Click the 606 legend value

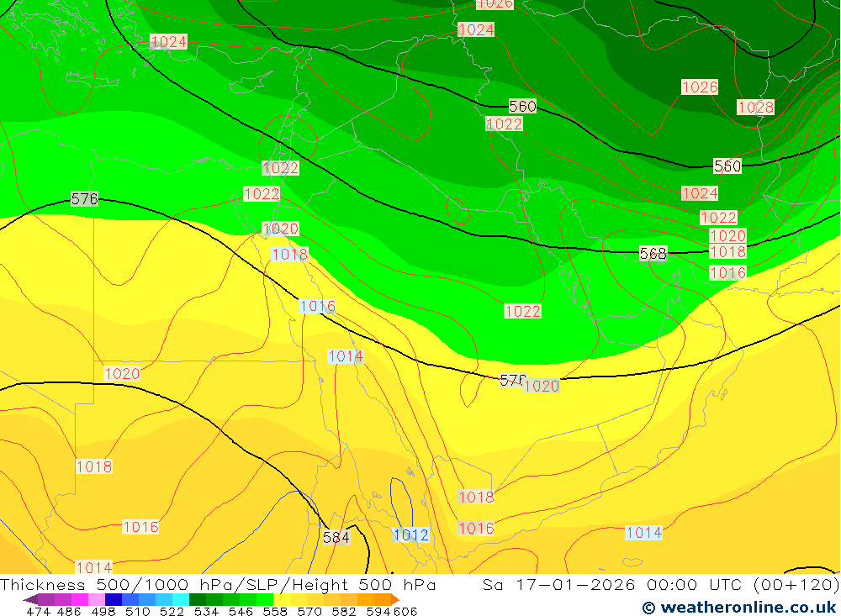tap(405, 611)
